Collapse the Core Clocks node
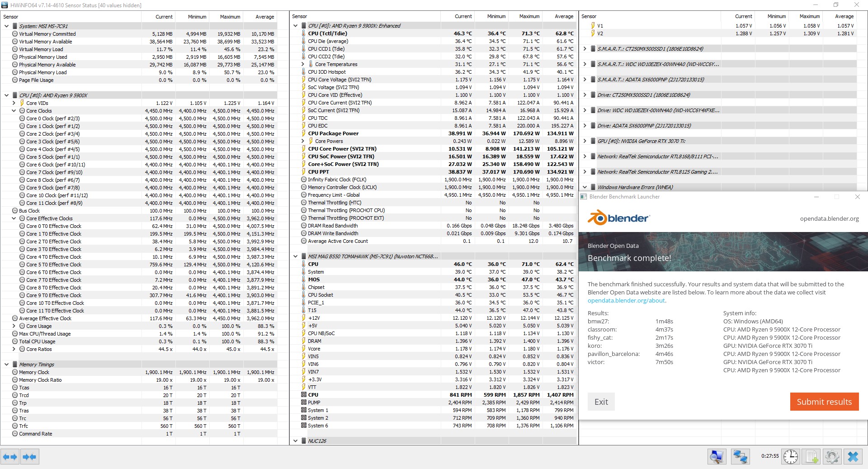 click(14, 111)
